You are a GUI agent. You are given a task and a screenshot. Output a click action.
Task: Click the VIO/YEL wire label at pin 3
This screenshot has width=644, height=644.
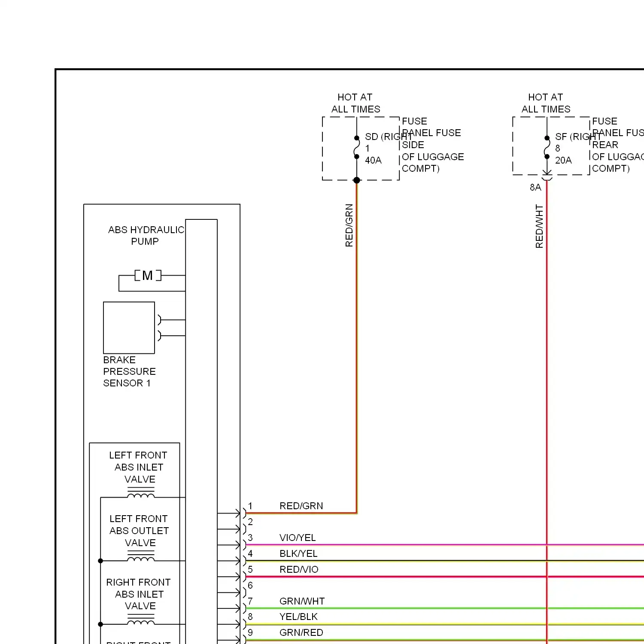tap(298, 538)
